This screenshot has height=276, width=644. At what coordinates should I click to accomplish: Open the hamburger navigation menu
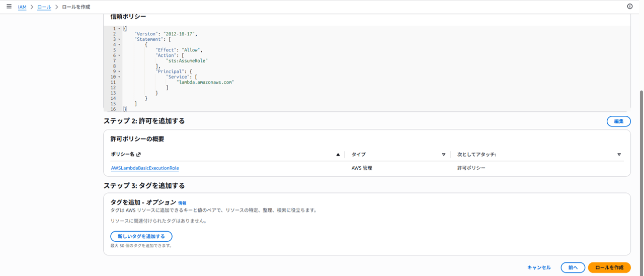click(9, 7)
